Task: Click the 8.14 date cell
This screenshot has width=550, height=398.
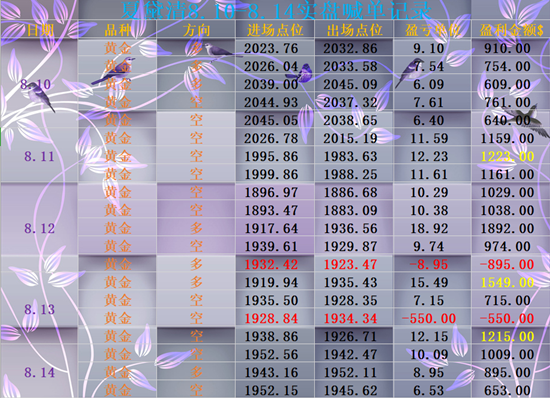Action: click(x=39, y=372)
